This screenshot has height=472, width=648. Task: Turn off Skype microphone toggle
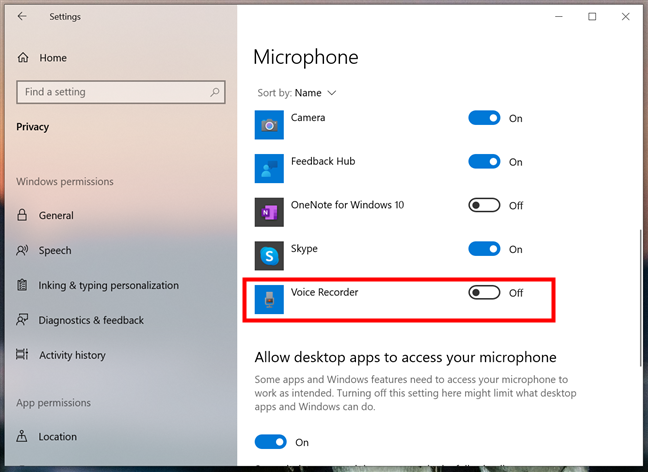coord(484,249)
